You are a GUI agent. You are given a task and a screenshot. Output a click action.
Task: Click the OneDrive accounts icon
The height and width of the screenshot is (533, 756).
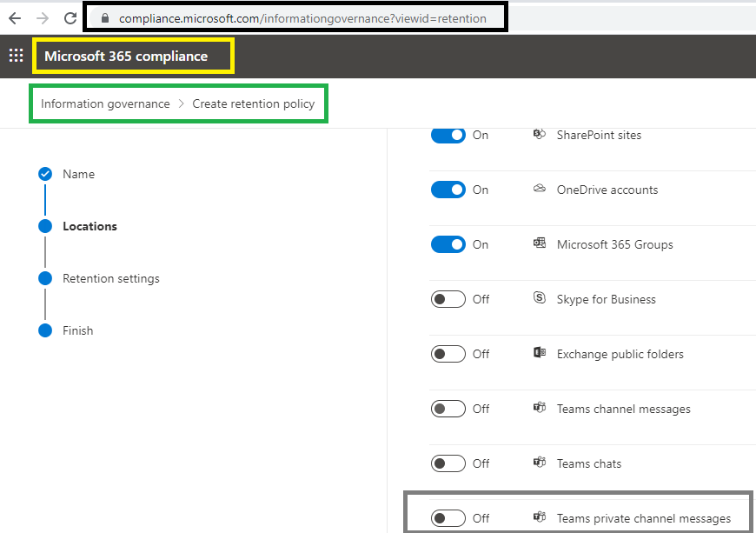click(538, 190)
